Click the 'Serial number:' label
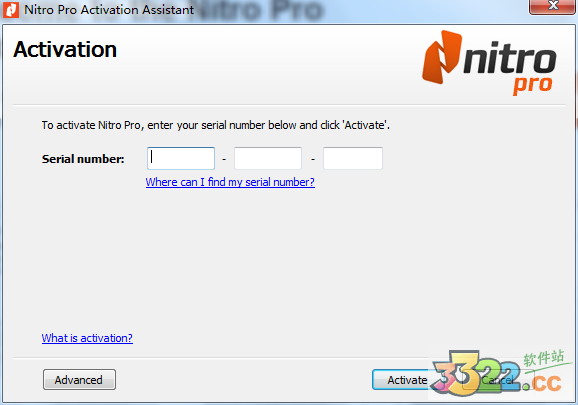This screenshot has height=405, width=578. 83,159
